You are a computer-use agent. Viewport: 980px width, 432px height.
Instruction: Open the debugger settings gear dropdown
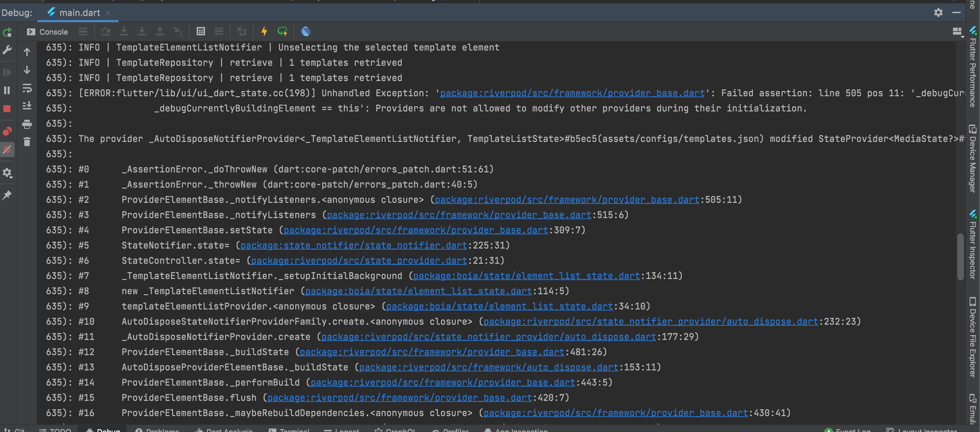7,173
